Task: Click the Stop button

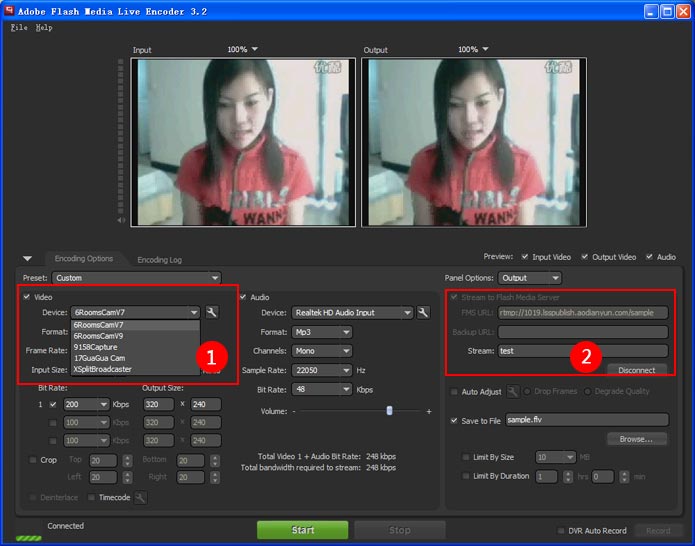Action: pyautogui.click(x=399, y=530)
